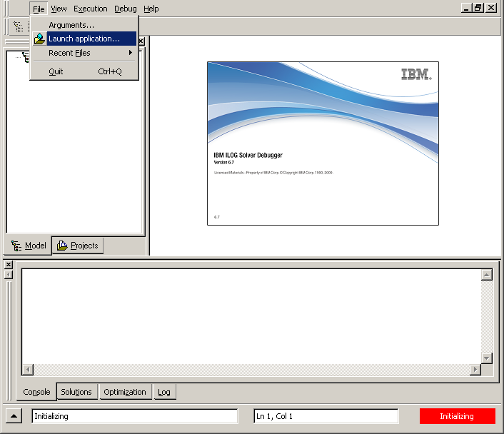Click the Ln 1, Col 1 position field
This screenshot has width=504, height=434.
coord(326,416)
